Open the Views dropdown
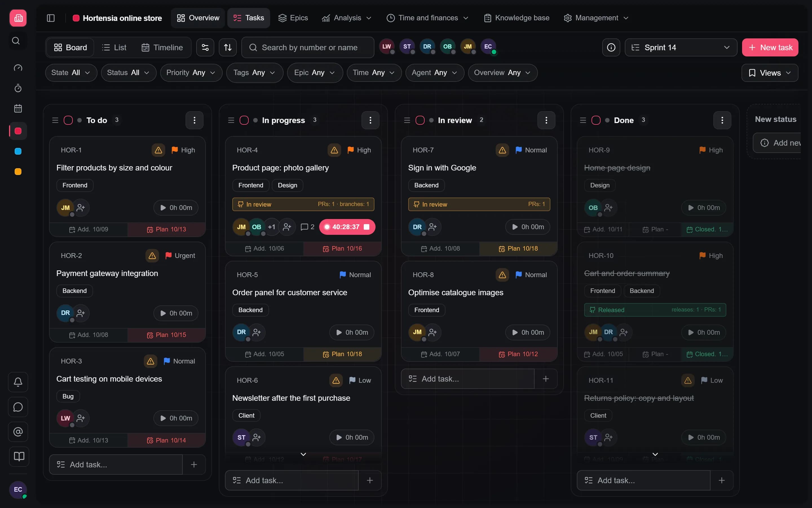 pos(769,73)
